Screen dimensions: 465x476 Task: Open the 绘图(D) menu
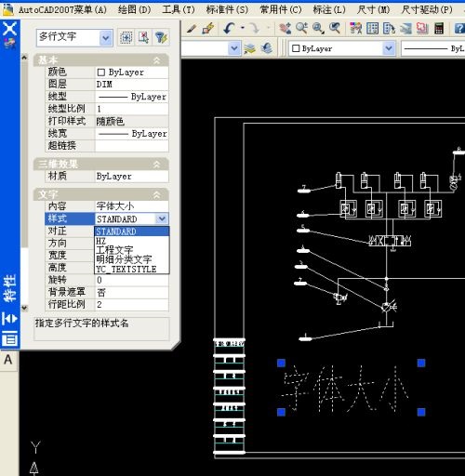(134, 10)
